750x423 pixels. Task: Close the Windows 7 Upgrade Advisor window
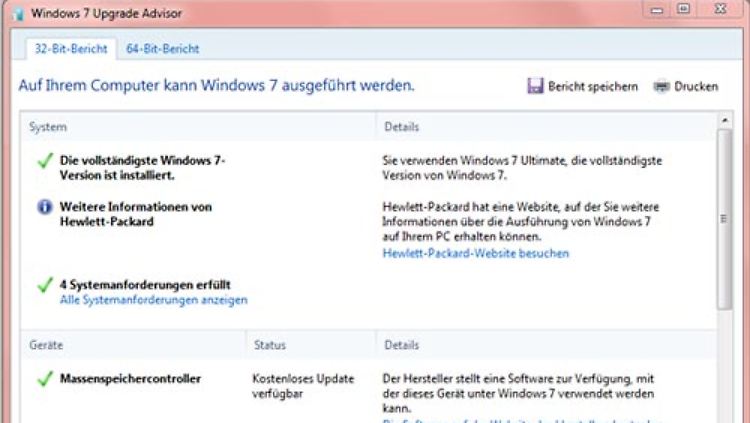720,9
